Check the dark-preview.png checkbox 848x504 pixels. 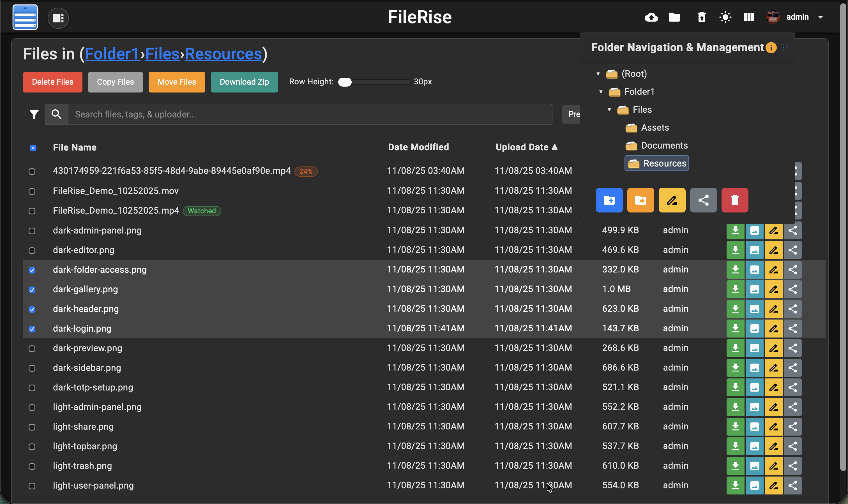pyautogui.click(x=32, y=348)
